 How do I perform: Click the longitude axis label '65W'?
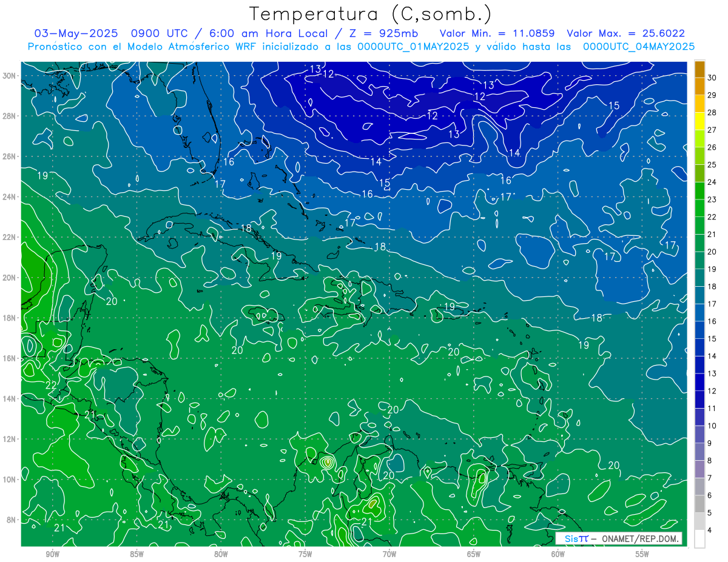[x=474, y=554]
